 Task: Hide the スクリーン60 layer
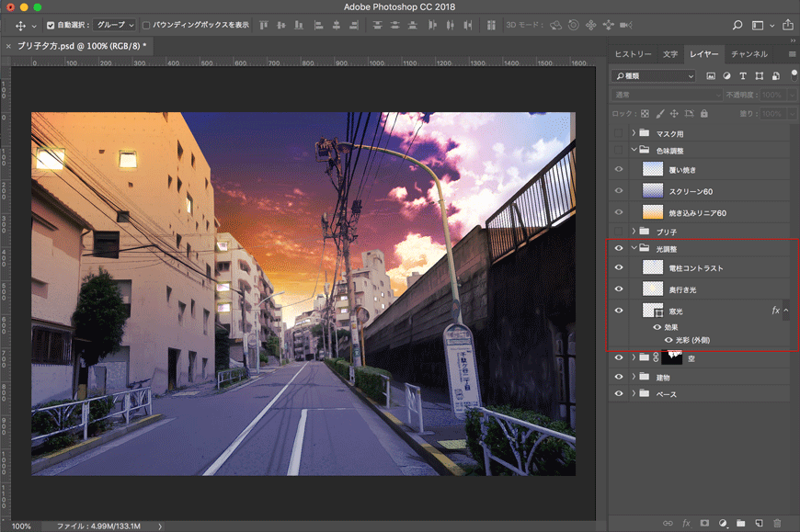point(618,190)
